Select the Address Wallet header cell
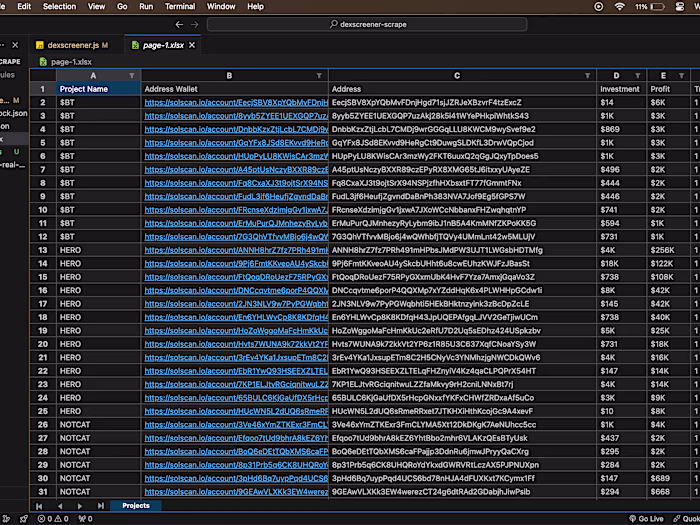700x525 pixels. (x=235, y=89)
